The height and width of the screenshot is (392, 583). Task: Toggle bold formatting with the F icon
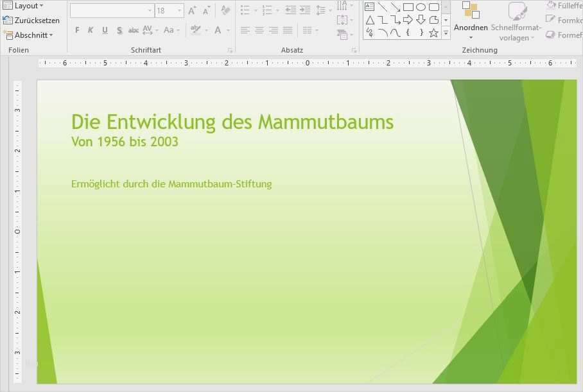[x=77, y=30]
